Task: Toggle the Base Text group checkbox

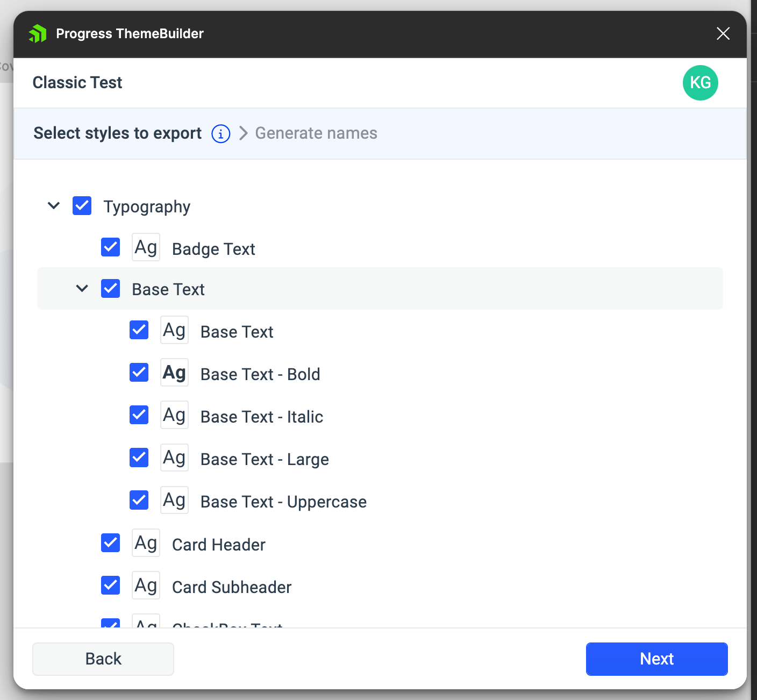Action: point(111,289)
